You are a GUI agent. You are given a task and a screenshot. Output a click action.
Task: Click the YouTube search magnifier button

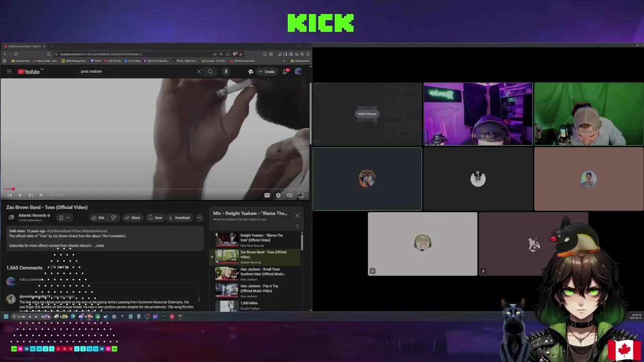210,71
